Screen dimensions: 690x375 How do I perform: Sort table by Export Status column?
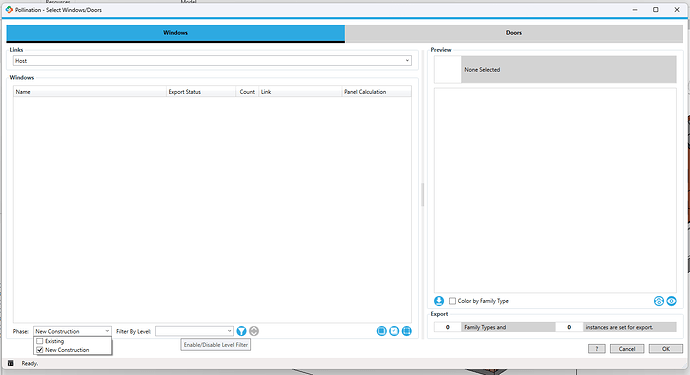point(201,92)
